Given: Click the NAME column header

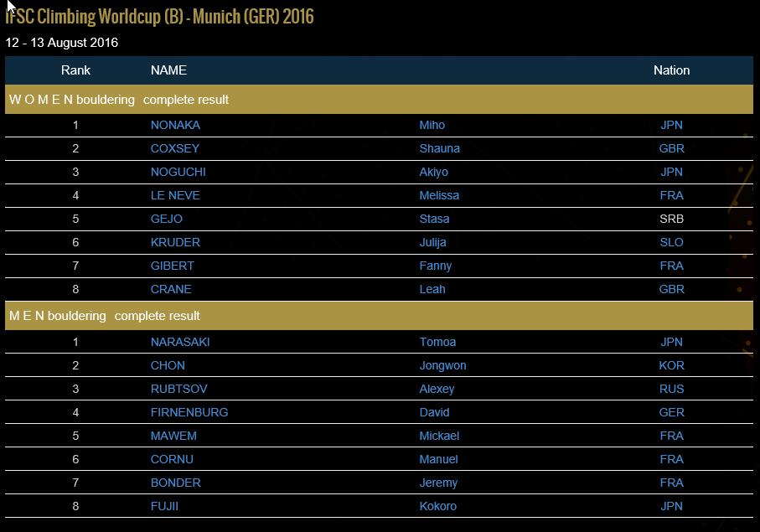Looking at the screenshot, I should pyautogui.click(x=168, y=70).
